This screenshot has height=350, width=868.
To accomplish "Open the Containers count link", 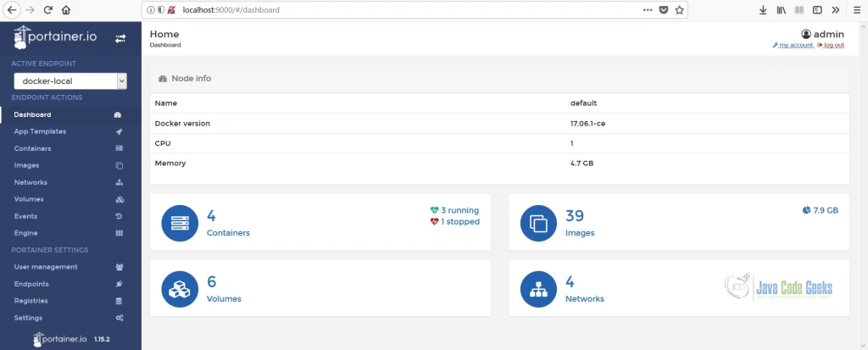I will click(x=228, y=223).
